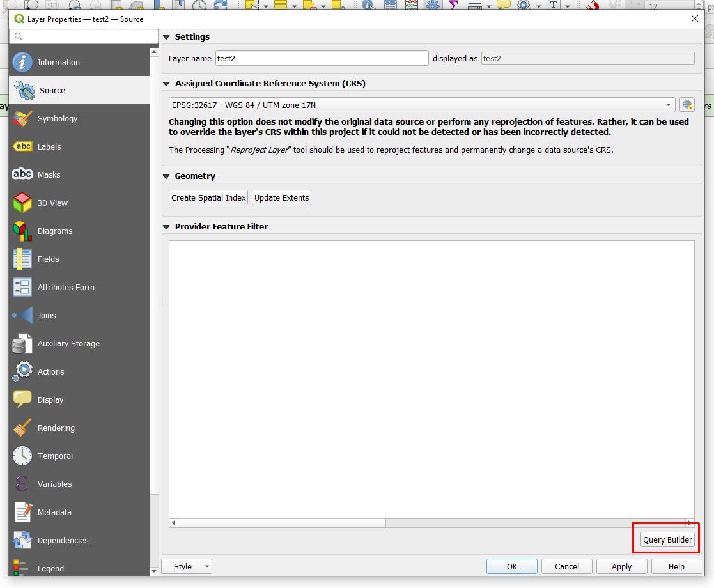Open the CRS dropdown EPSG:32617
This screenshot has width=714, height=588.
422,105
